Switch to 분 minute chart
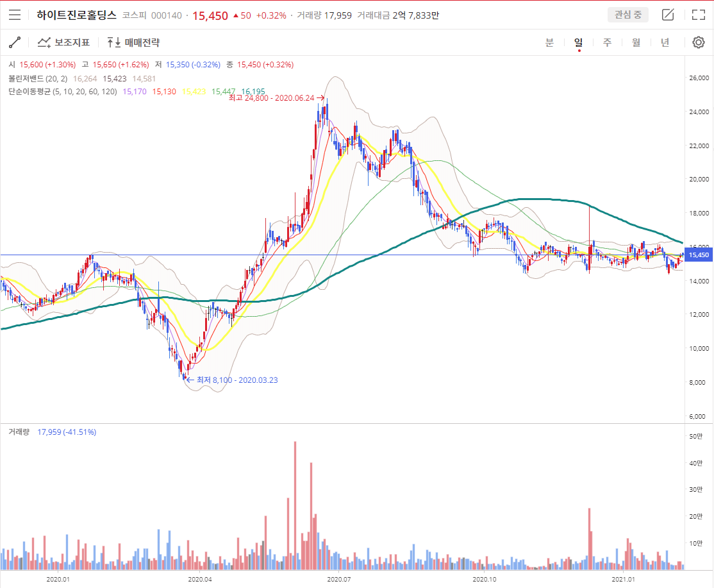Image resolution: width=714 pixels, height=588 pixels. [x=550, y=42]
